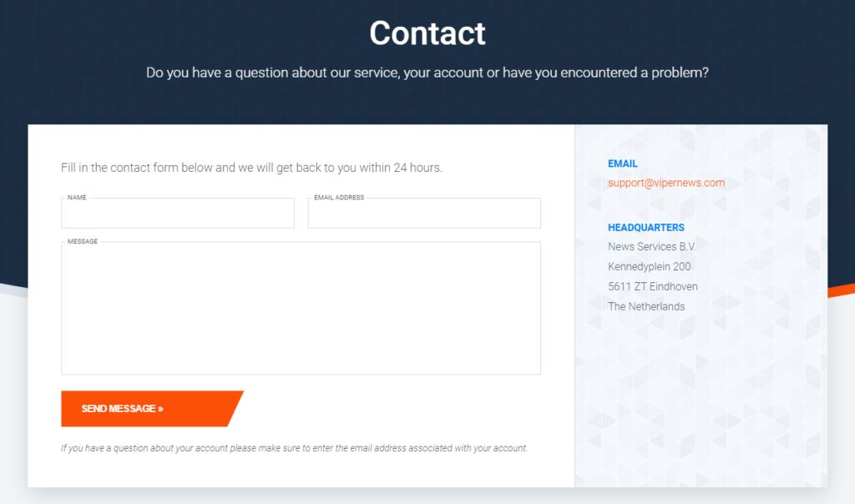This screenshot has height=504, width=855.
Task: Click the double-arrow on Send Message
Action: (x=161, y=409)
